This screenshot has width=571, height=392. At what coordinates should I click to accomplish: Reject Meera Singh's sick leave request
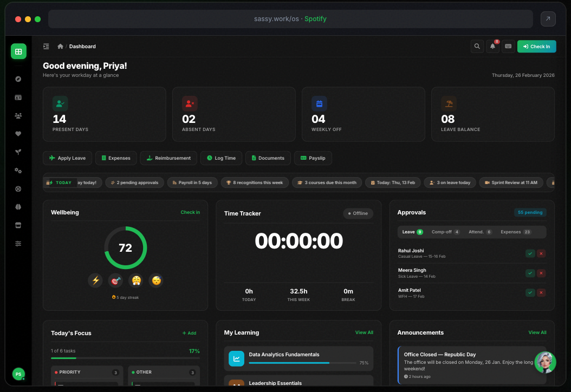(541, 273)
